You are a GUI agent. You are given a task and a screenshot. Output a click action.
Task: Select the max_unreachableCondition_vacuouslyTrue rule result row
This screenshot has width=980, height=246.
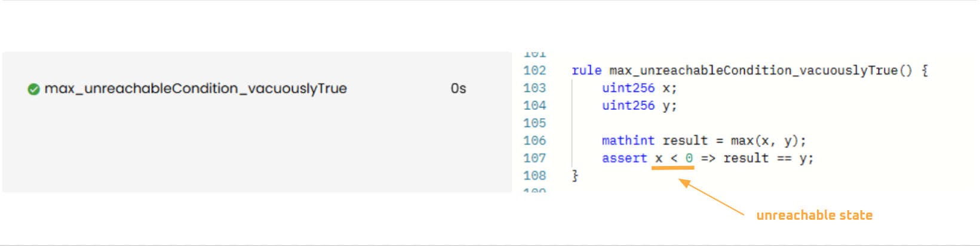point(195,89)
